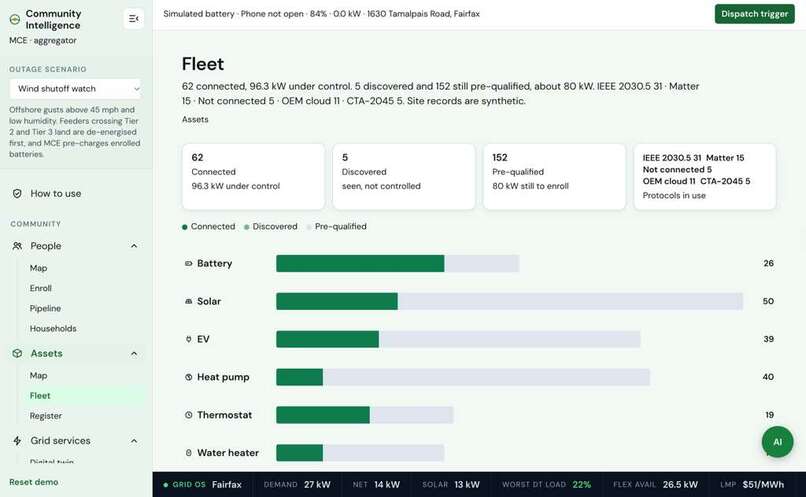Go to Enroll page
The image size is (806, 497).
pos(41,288)
